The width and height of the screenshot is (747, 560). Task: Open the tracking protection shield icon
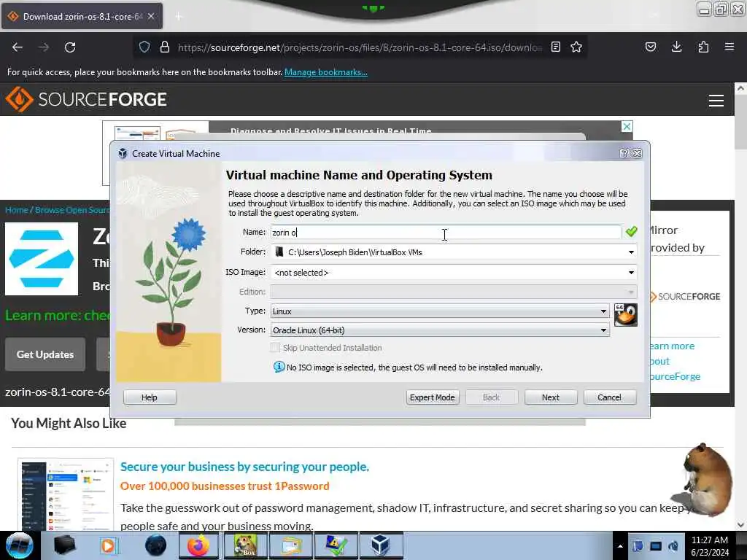[144, 47]
